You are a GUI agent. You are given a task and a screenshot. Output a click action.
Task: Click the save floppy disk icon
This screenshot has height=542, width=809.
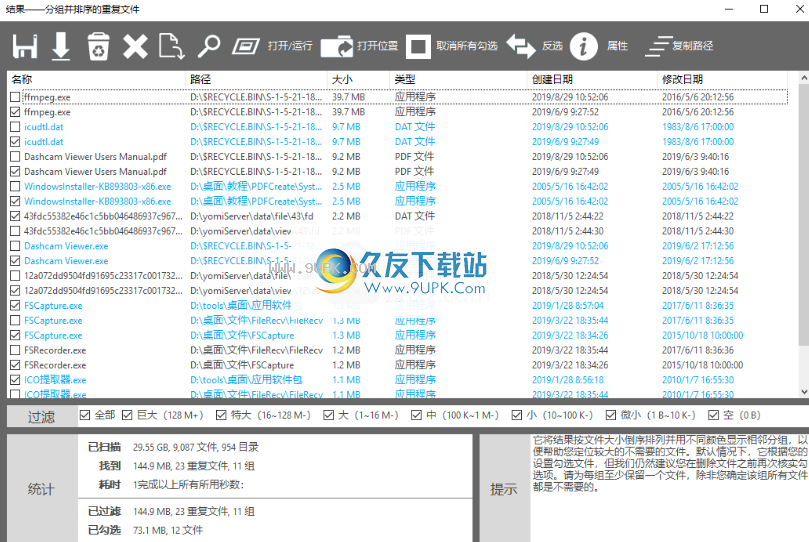25,46
